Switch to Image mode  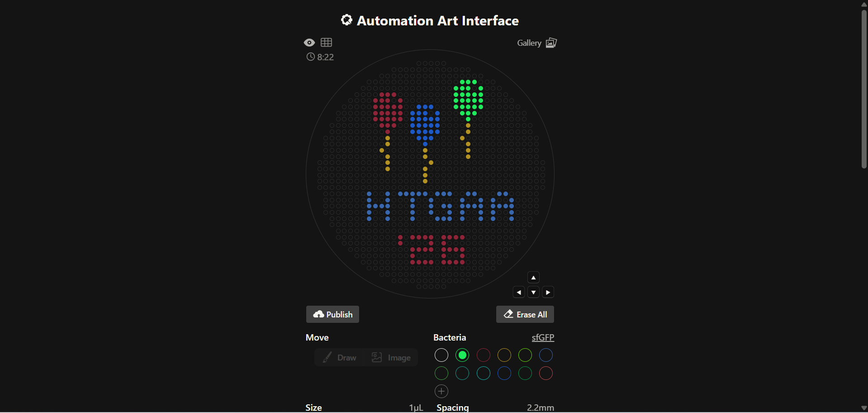click(x=391, y=358)
